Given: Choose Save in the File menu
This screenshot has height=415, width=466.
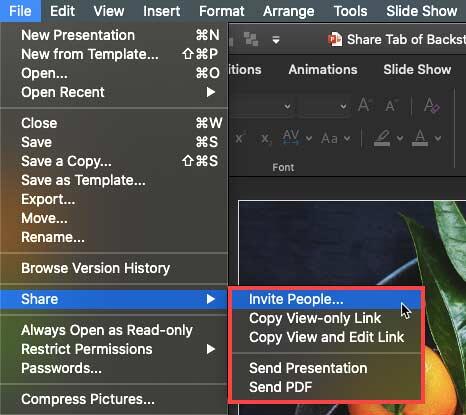Looking at the screenshot, I should [114, 142].
